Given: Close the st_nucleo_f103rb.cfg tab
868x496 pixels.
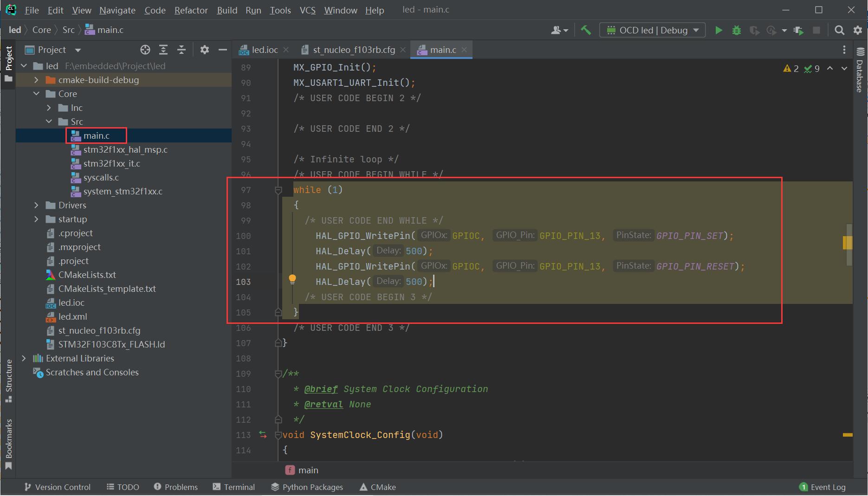Looking at the screenshot, I should [x=403, y=50].
